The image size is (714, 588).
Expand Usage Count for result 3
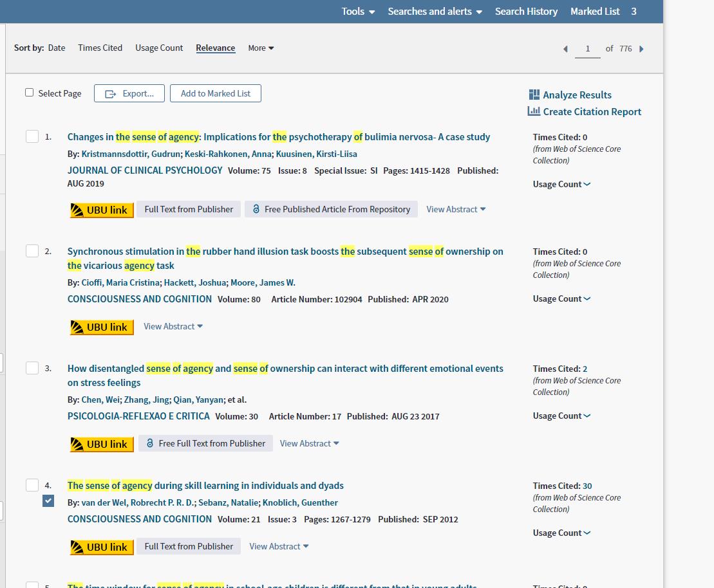(561, 416)
